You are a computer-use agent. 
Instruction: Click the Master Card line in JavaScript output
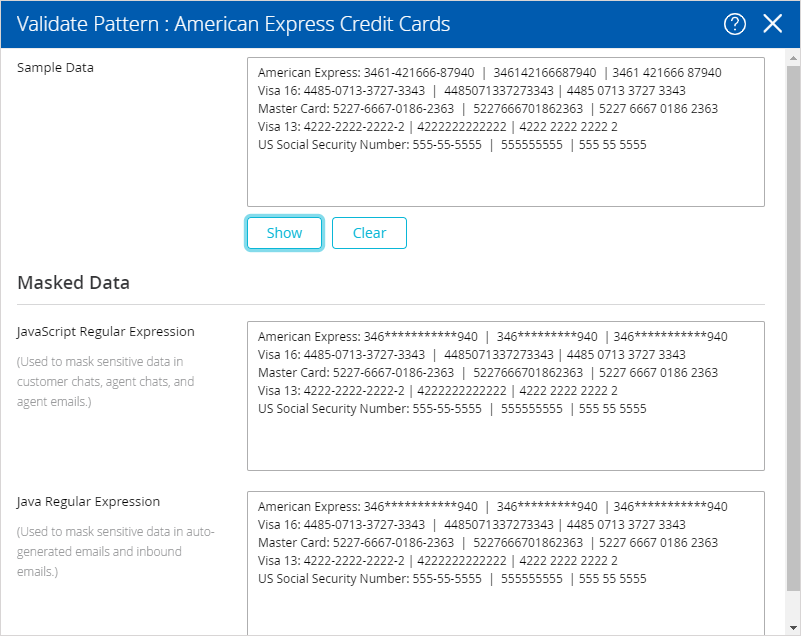pos(488,372)
